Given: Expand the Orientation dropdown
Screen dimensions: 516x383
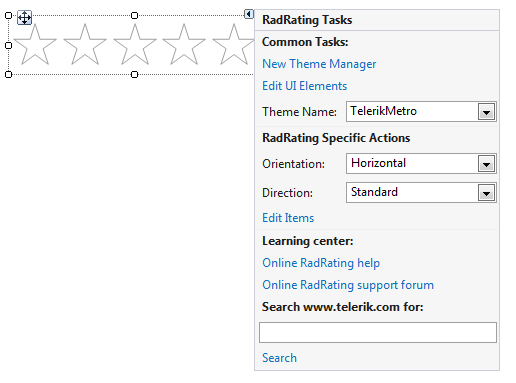Looking at the screenshot, I should tap(486, 164).
